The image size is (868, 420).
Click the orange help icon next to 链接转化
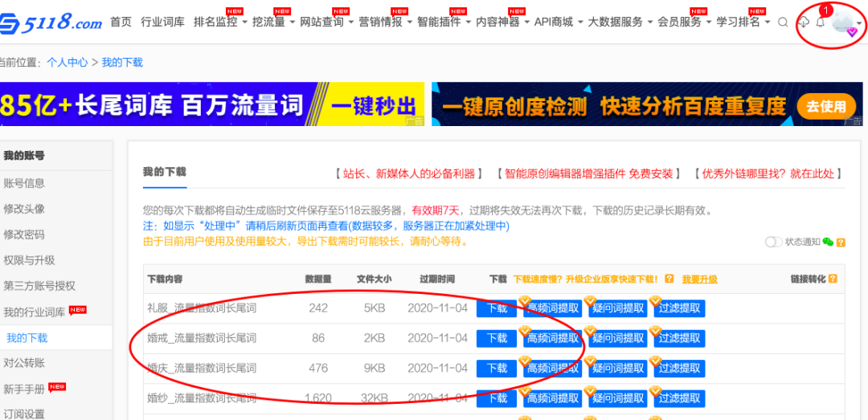(x=833, y=279)
